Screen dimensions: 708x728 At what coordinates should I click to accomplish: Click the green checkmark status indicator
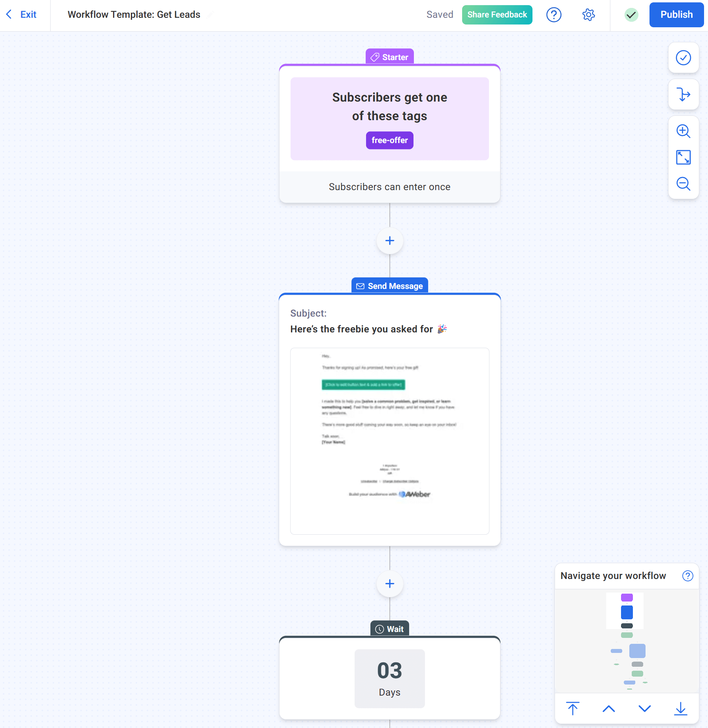(631, 15)
